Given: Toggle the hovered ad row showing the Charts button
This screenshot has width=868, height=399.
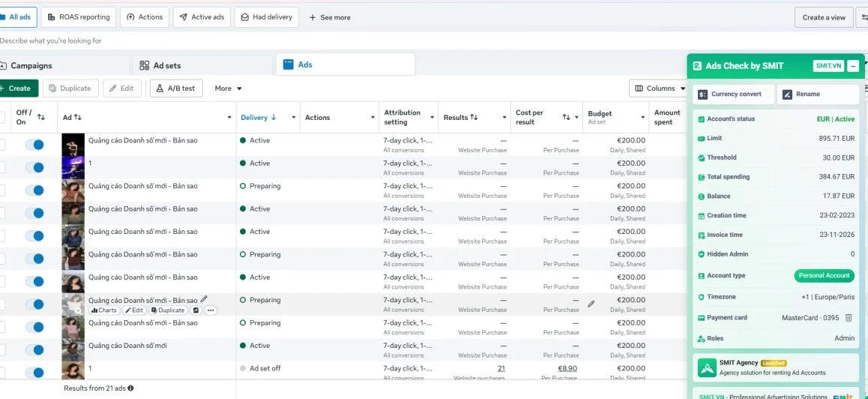Looking at the screenshot, I should (x=34, y=304).
